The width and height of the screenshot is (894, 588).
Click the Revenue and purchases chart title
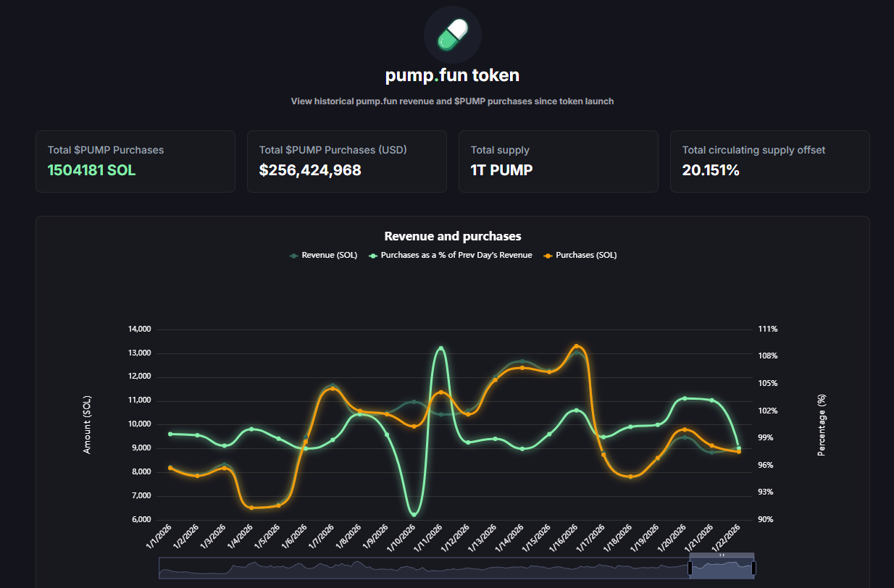pyautogui.click(x=452, y=236)
